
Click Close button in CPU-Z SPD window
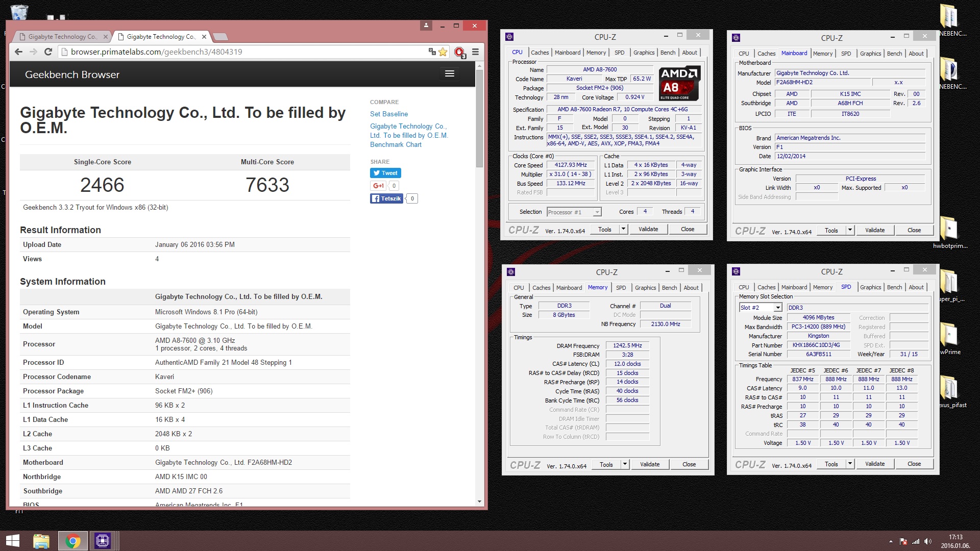click(914, 464)
